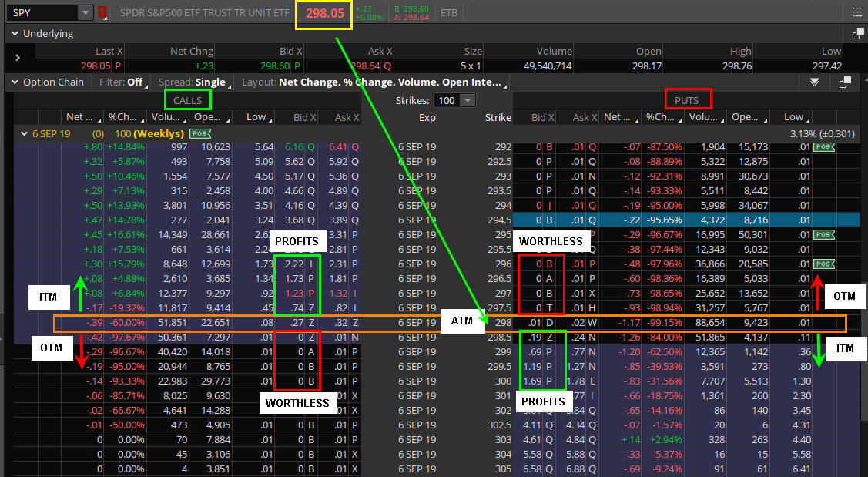Collapse the Underlying section

[x=13, y=34]
